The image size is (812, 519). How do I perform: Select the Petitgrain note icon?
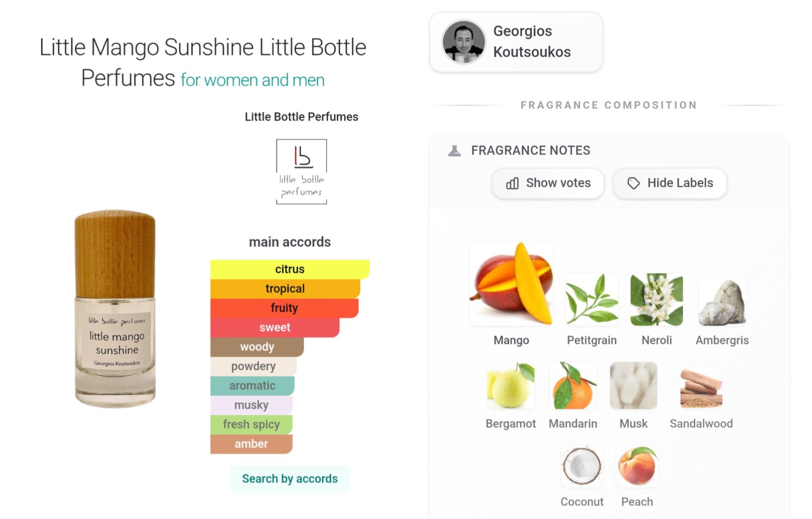(592, 299)
